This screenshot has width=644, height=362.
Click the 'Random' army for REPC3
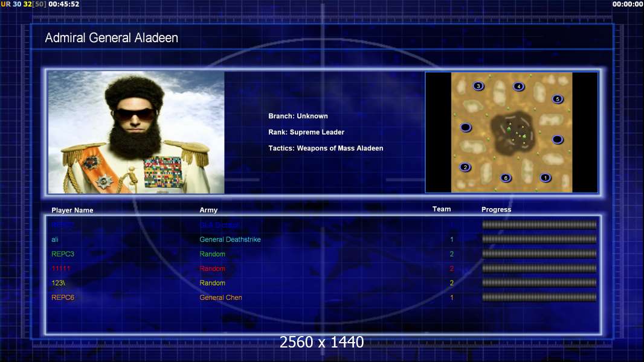click(x=212, y=254)
